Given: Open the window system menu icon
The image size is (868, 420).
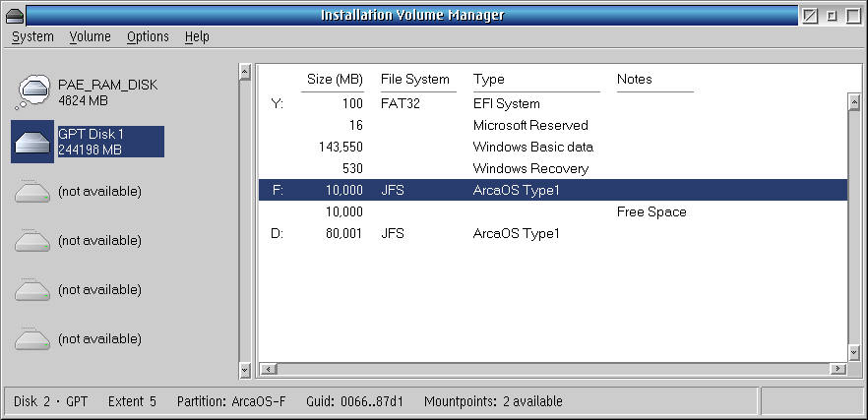Looking at the screenshot, I should point(15,16).
